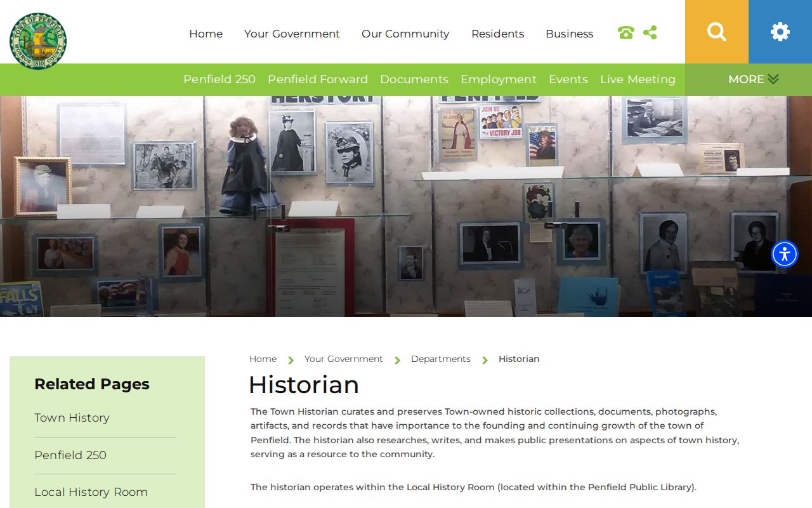This screenshot has height=508, width=812.
Task: Click the Your Government breadcrumb
Action: (344, 359)
